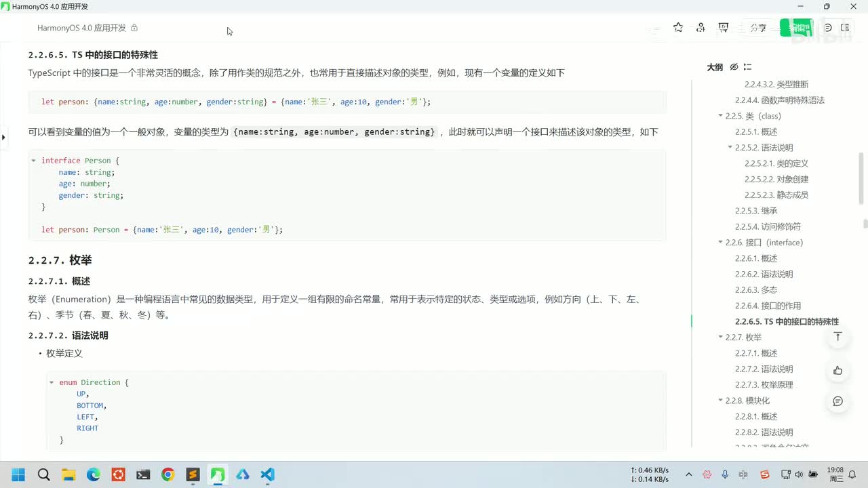Jump to 2.2.4.4. 函数声明特殊语法 in outline
The image size is (868, 488).
click(x=780, y=100)
